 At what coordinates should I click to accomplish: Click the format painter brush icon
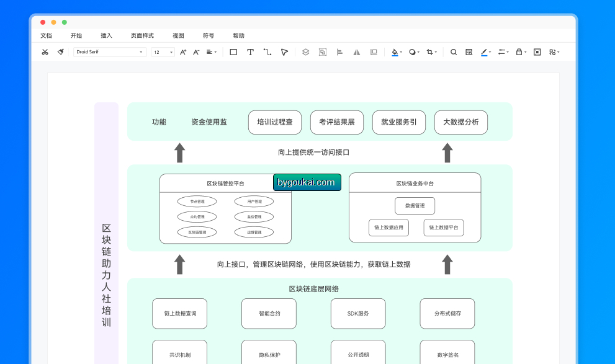coord(60,52)
